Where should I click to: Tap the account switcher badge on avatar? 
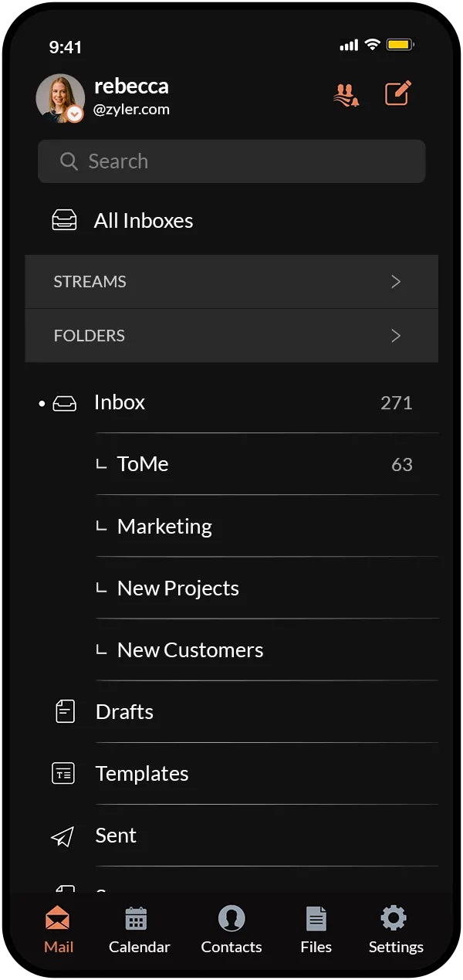coord(75,114)
